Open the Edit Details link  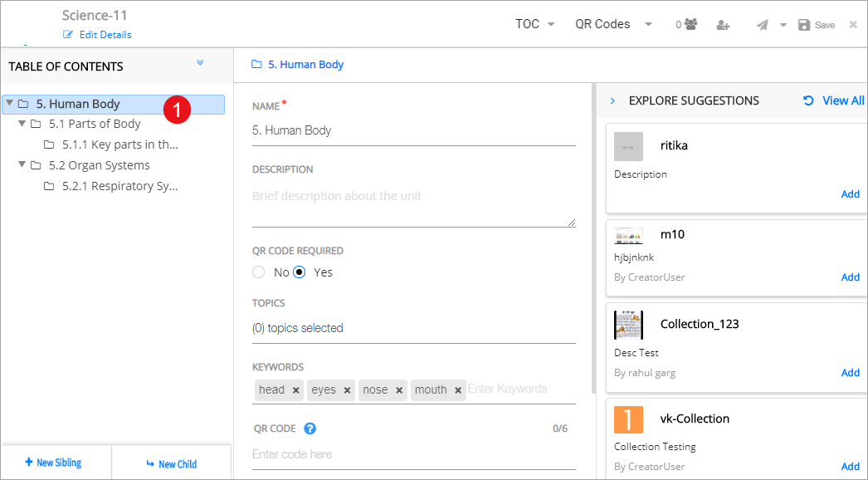[97, 35]
